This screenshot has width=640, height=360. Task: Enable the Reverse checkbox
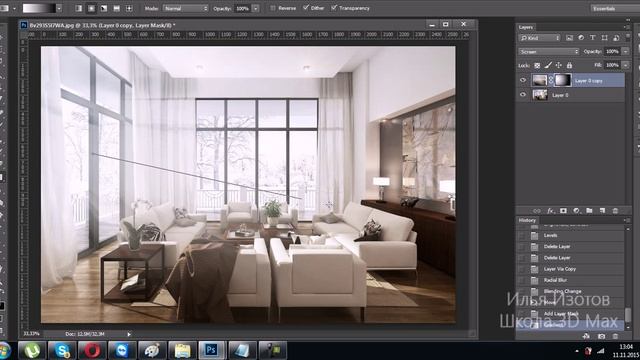[x=273, y=8]
